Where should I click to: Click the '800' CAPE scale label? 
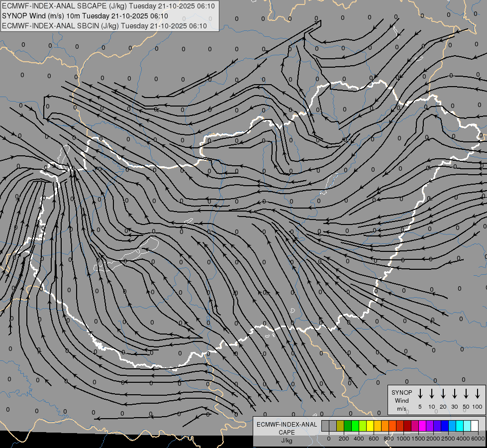pyautogui.click(x=389, y=439)
